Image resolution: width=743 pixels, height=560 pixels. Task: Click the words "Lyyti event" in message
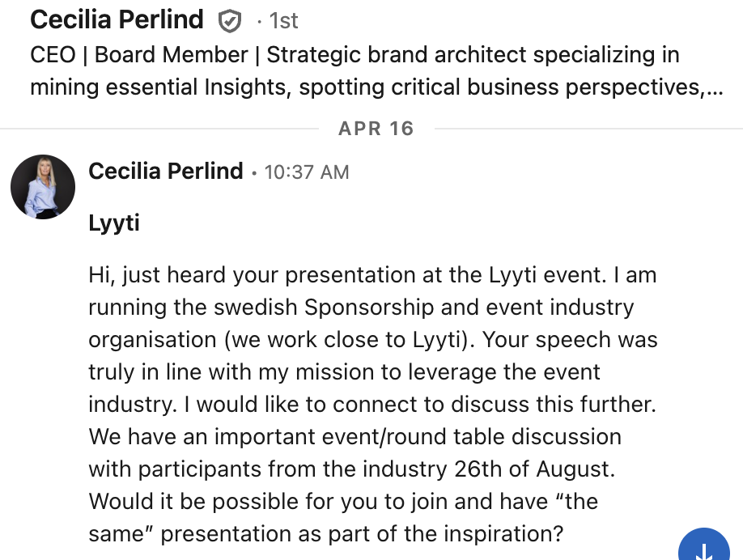coord(547,275)
